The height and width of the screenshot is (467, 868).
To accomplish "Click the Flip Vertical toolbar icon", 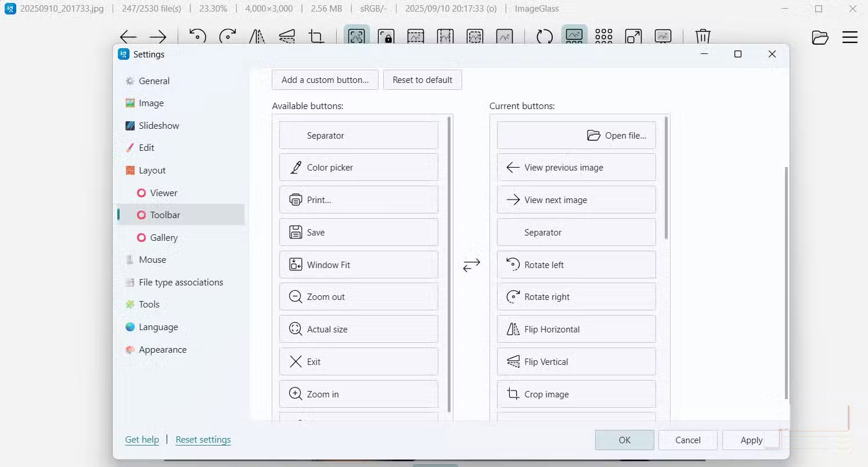I will click(x=287, y=36).
